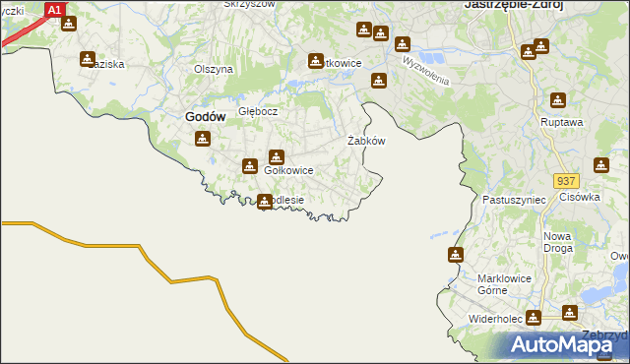Open the POI icon directly below Godów

(x=203, y=139)
